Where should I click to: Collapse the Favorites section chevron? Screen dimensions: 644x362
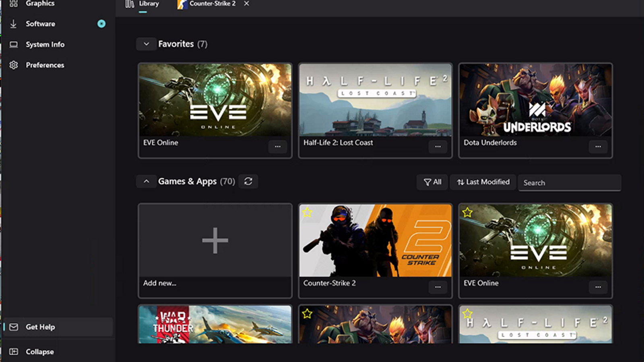click(x=146, y=44)
